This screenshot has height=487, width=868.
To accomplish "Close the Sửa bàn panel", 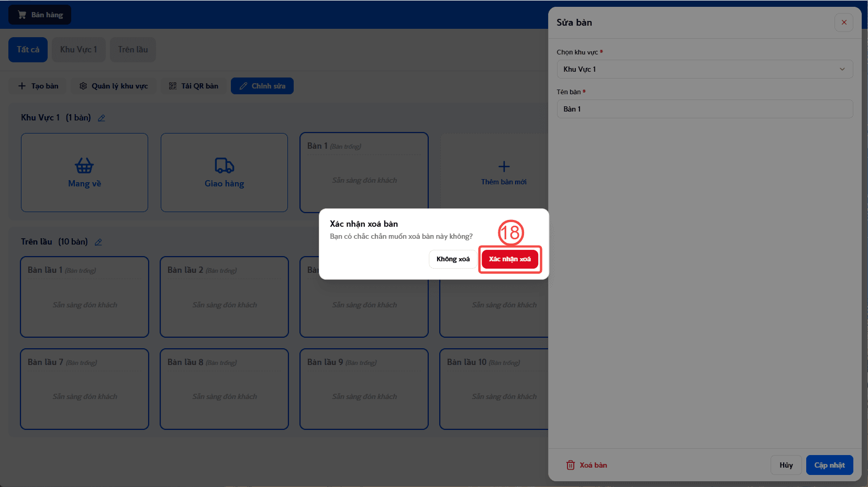I will (843, 23).
